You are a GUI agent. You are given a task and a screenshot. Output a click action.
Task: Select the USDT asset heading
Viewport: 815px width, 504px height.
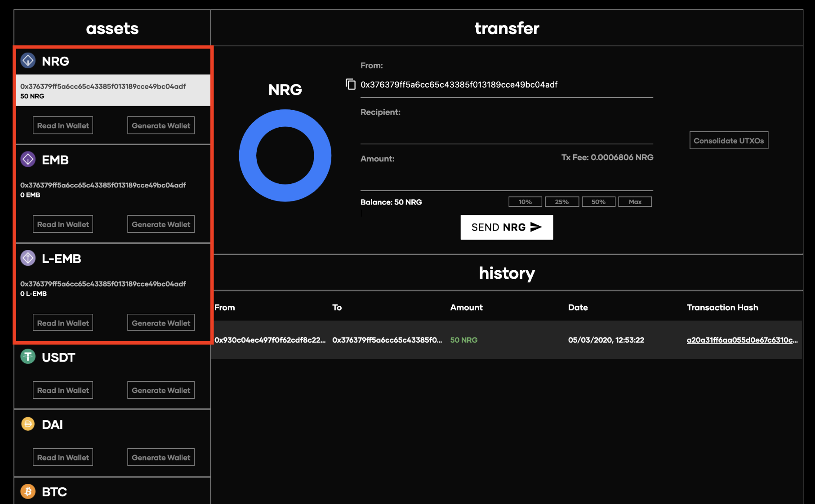tap(58, 357)
